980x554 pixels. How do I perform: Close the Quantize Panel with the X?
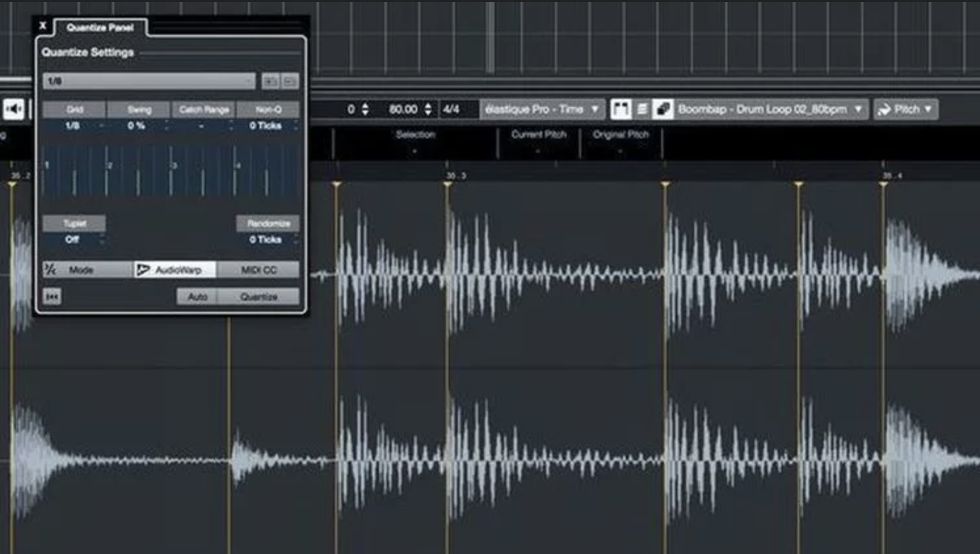[43, 26]
